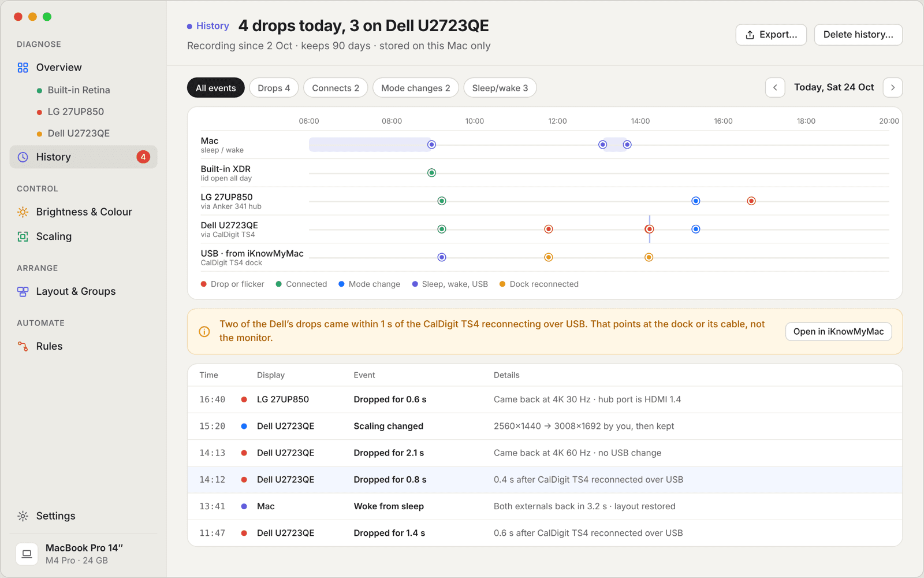The width and height of the screenshot is (924, 578).
Task: Click the MacBook Pro laptop icon
Action: click(27, 554)
